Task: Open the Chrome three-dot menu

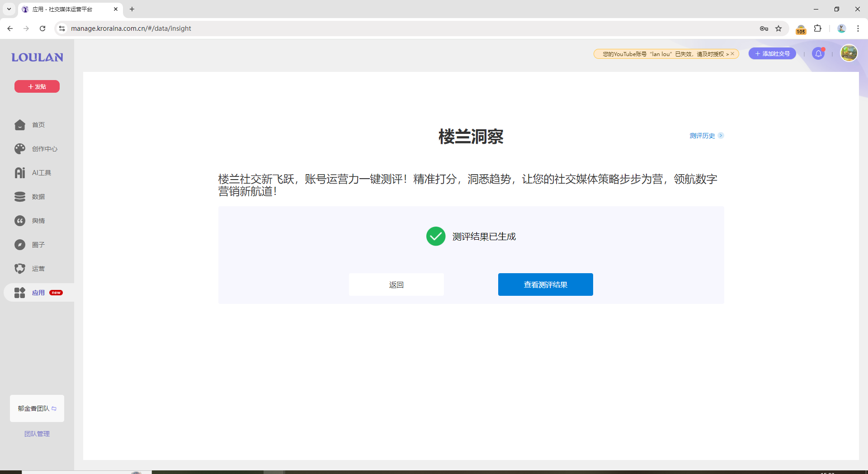Action: tap(858, 28)
